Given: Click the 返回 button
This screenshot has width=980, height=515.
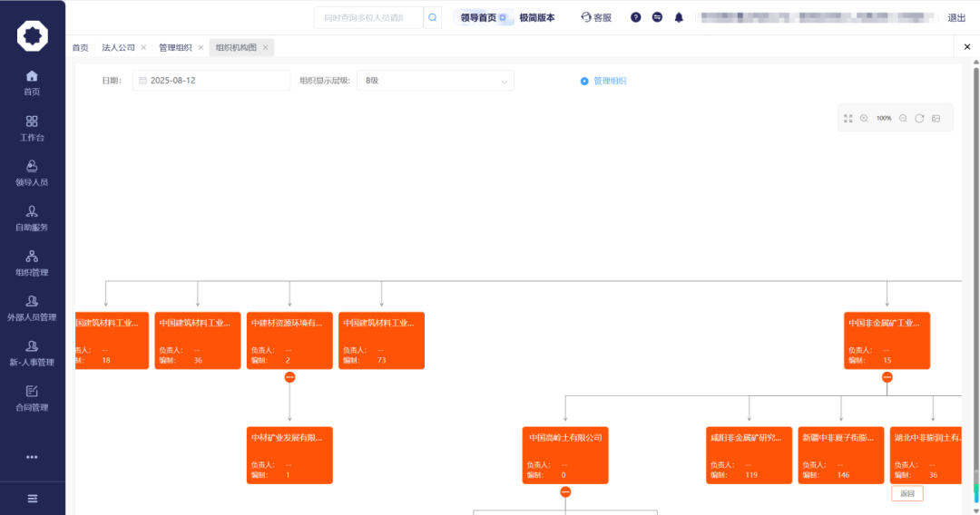Looking at the screenshot, I should coord(906,494).
